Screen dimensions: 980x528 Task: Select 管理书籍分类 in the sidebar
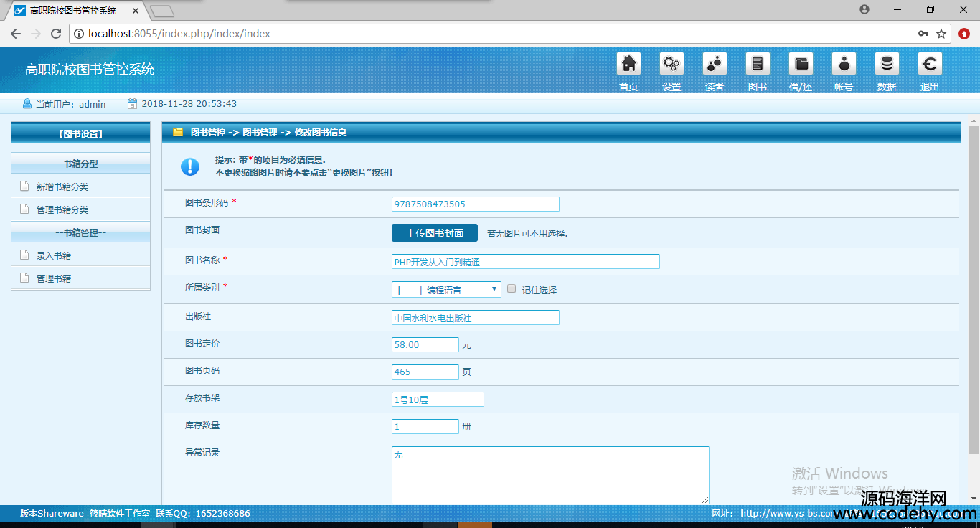point(62,210)
